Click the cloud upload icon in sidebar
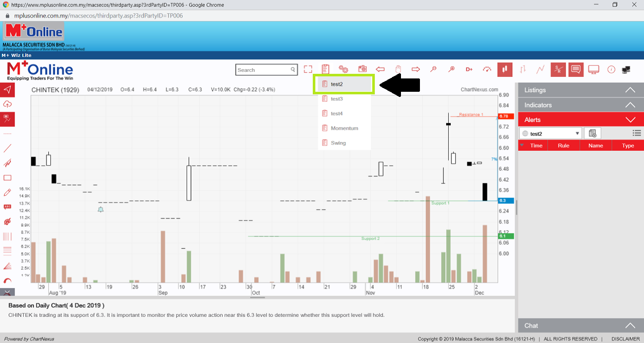 7,105
